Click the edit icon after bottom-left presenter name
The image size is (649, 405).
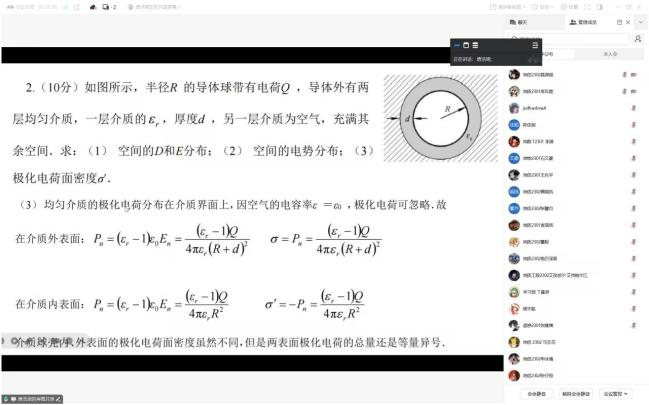coord(59,399)
